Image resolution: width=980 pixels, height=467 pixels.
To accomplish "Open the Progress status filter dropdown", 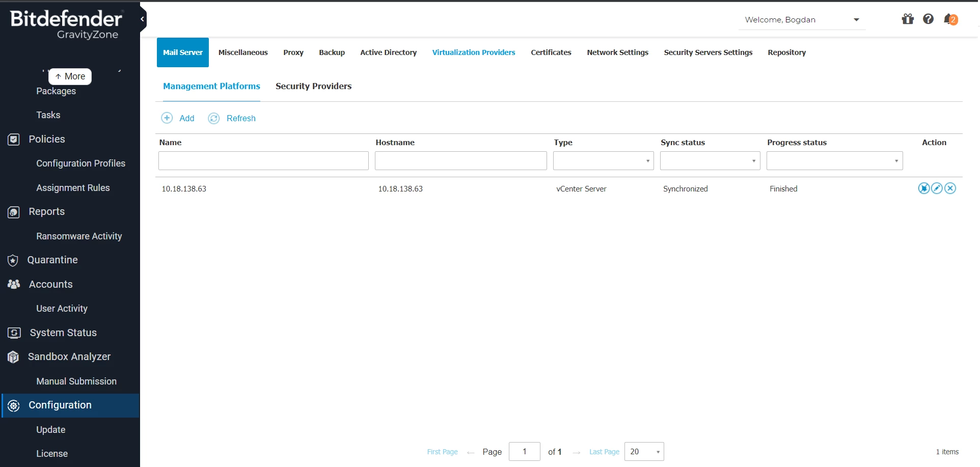I will (896, 161).
